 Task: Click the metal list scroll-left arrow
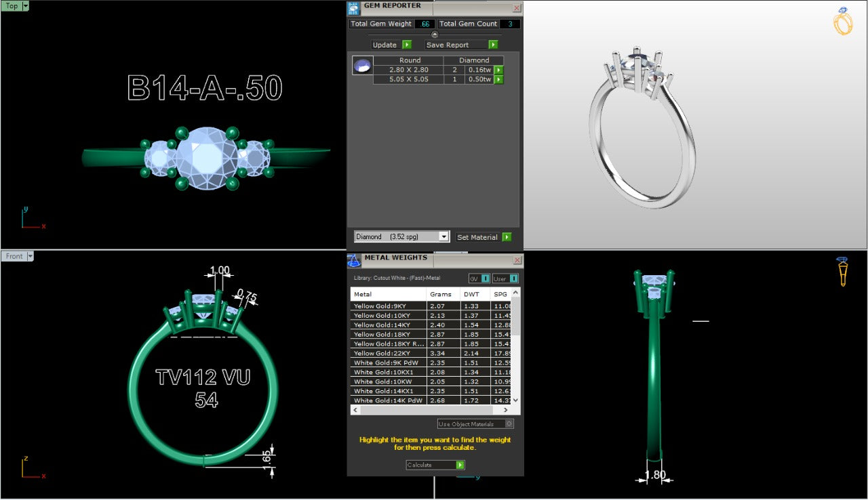tap(355, 410)
